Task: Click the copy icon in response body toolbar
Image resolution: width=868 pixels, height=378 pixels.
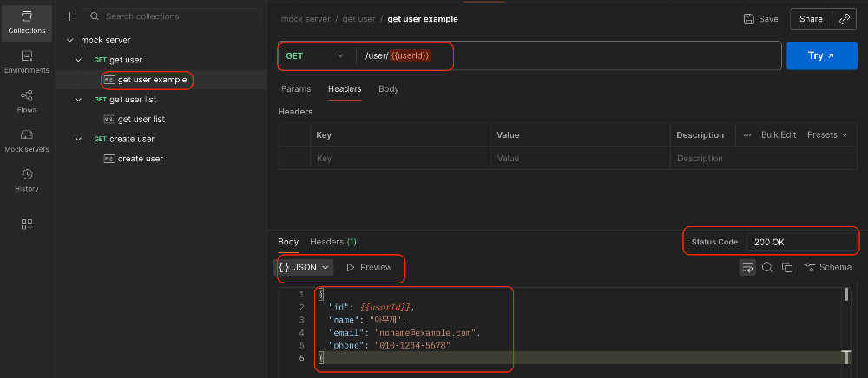Action: [x=786, y=268]
